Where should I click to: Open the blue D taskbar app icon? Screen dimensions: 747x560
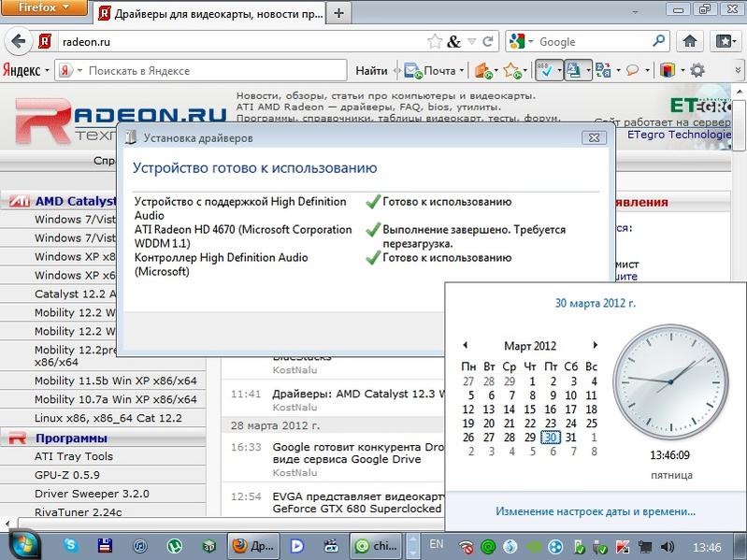pyautogui.click(x=296, y=546)
